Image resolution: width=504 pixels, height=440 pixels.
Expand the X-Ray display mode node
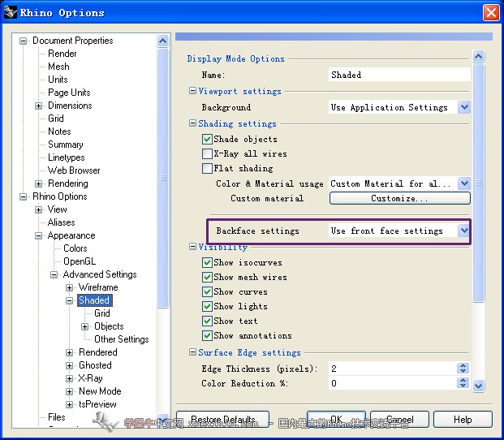click(x=69, y=378)
